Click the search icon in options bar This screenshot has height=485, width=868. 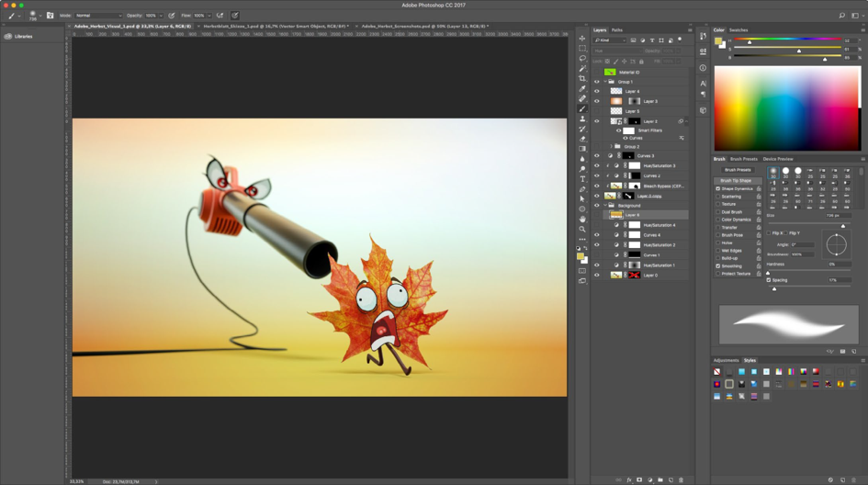[841, 16]
